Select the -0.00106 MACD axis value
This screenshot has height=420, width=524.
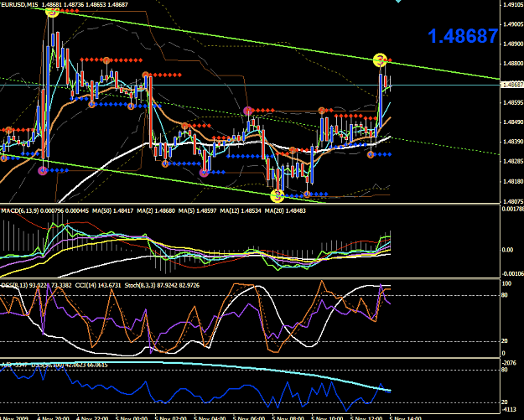click(513, 274)
